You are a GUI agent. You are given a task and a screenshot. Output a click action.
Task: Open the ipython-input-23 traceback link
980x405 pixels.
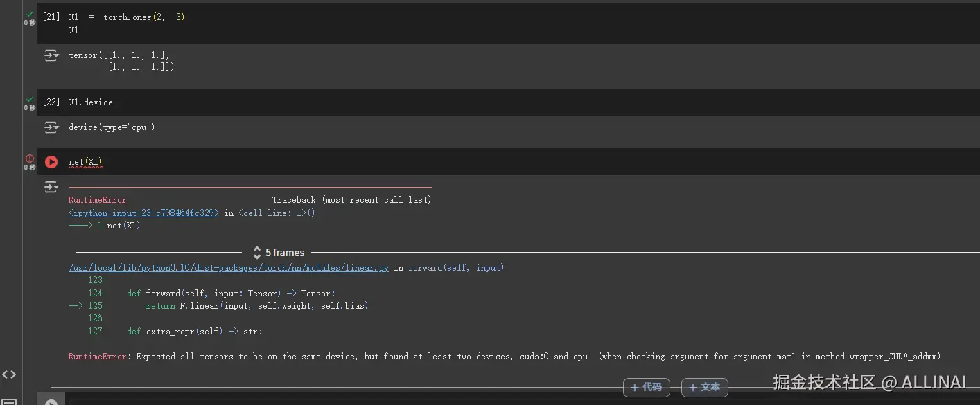[143, 213]
